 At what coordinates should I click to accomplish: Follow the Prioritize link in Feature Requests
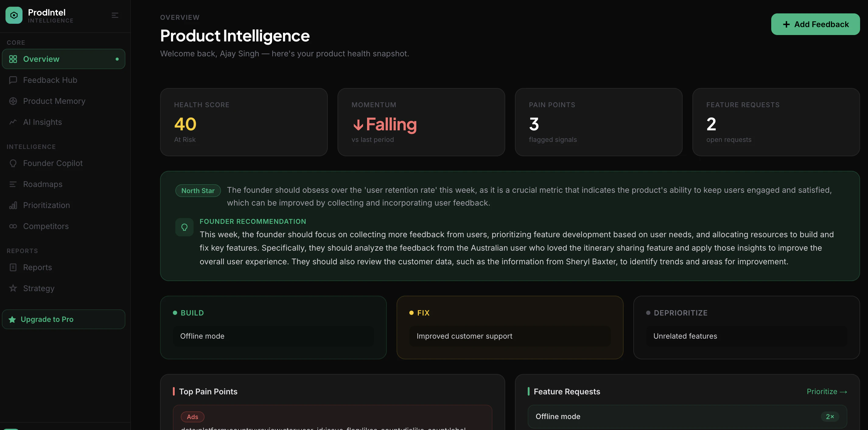(x=827, y=392)
